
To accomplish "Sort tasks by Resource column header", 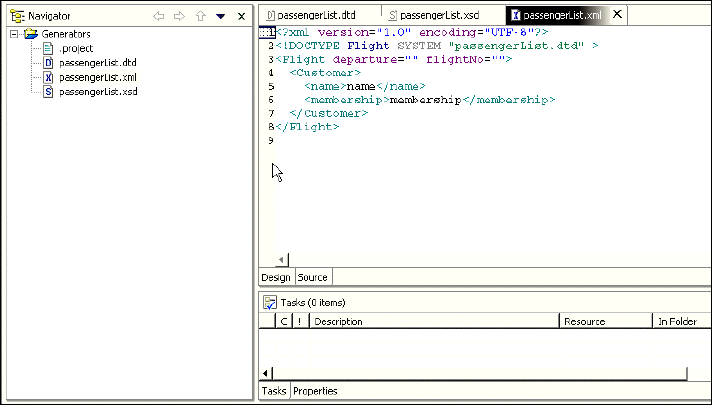I will click(x=584, y=322).
